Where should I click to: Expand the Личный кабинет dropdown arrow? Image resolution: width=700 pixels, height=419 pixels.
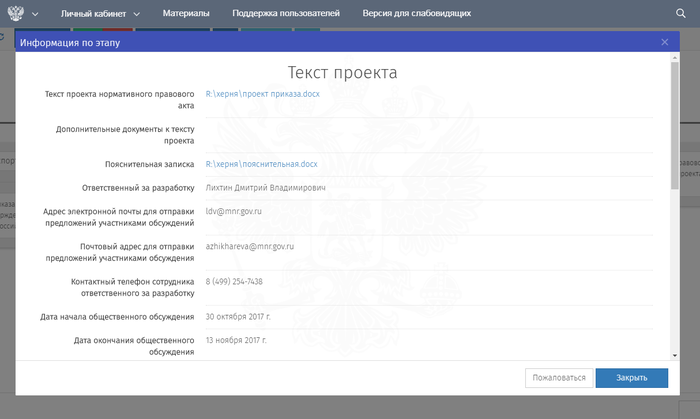(137, 15)
